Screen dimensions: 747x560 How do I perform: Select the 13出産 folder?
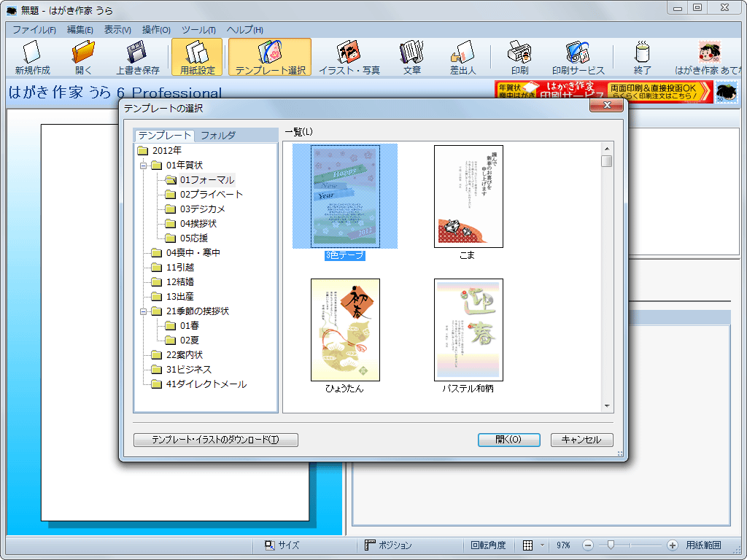tap(173, 297)
